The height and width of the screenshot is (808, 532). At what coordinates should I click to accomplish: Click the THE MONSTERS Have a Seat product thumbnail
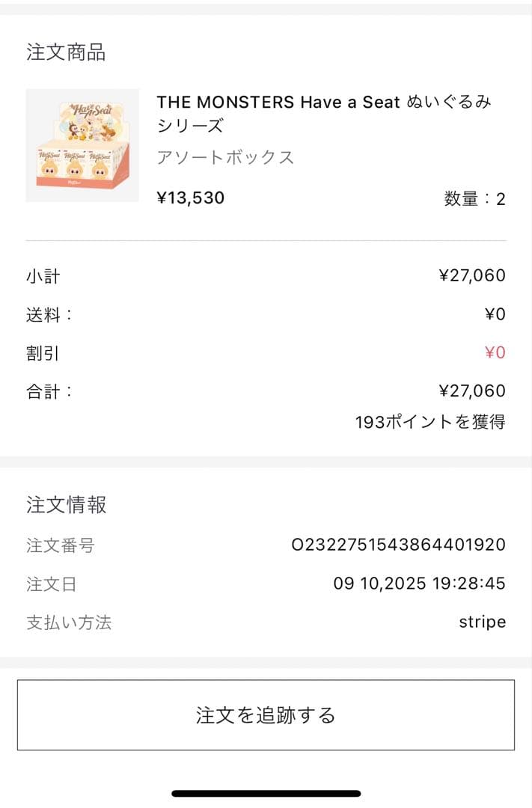coord(82,144)
